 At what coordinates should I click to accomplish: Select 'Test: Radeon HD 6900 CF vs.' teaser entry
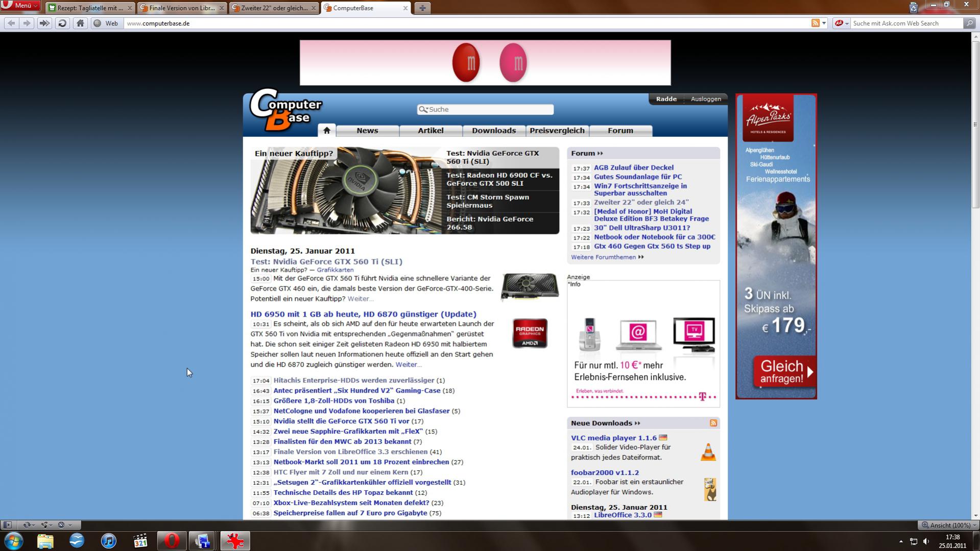click(x=500, y=179)
